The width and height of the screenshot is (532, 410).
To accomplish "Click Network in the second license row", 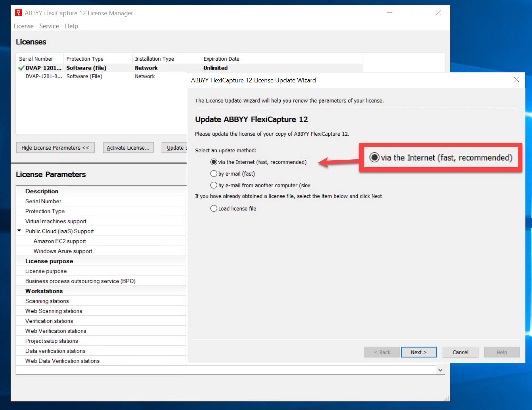I will click(x=145, y=76).
